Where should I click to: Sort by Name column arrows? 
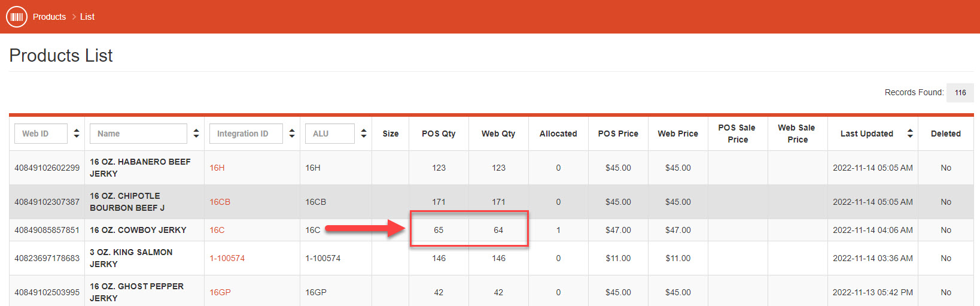[x=196, y=134]
